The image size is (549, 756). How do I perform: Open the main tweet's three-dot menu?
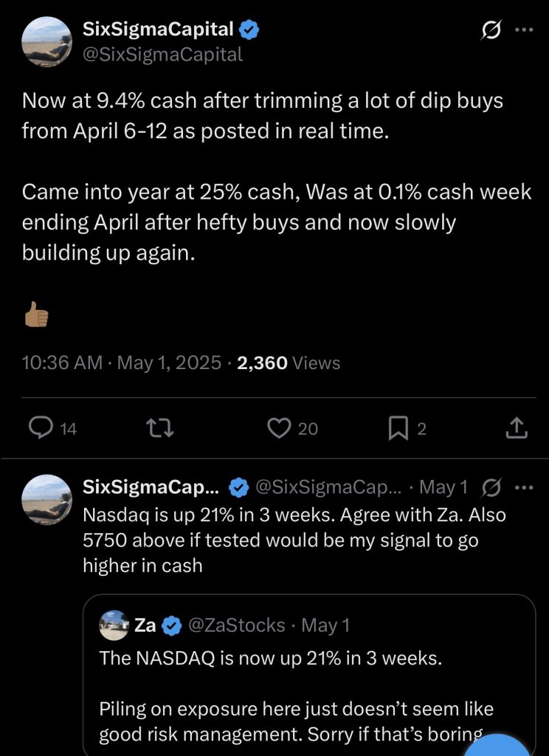[523, 30]
